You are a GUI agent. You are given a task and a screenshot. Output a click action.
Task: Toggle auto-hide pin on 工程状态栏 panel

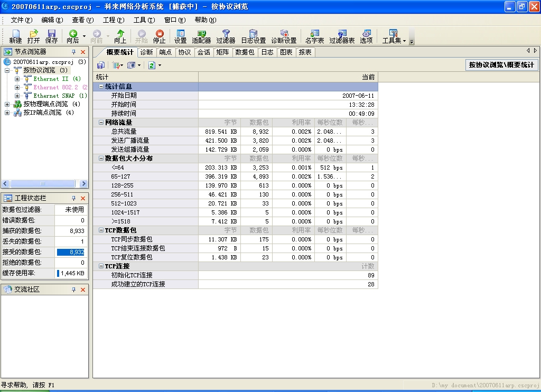point(73,198)
